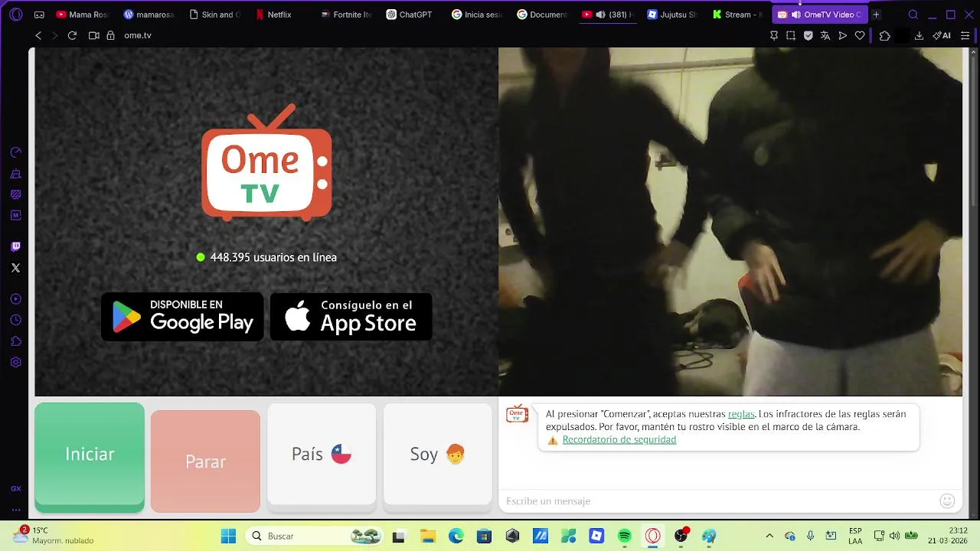Switch to the Jujutsu tab

[x=672, y=15]
